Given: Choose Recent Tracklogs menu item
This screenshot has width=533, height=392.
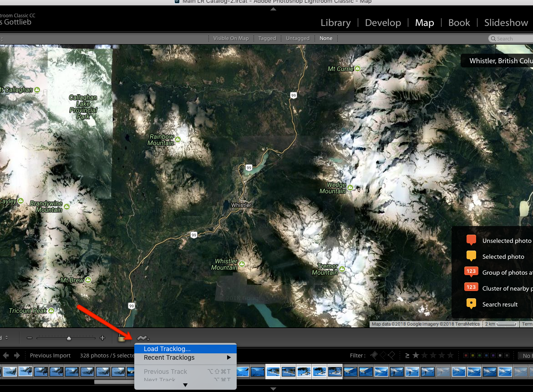Looking at the screenshot, I should tap(185, 358).
